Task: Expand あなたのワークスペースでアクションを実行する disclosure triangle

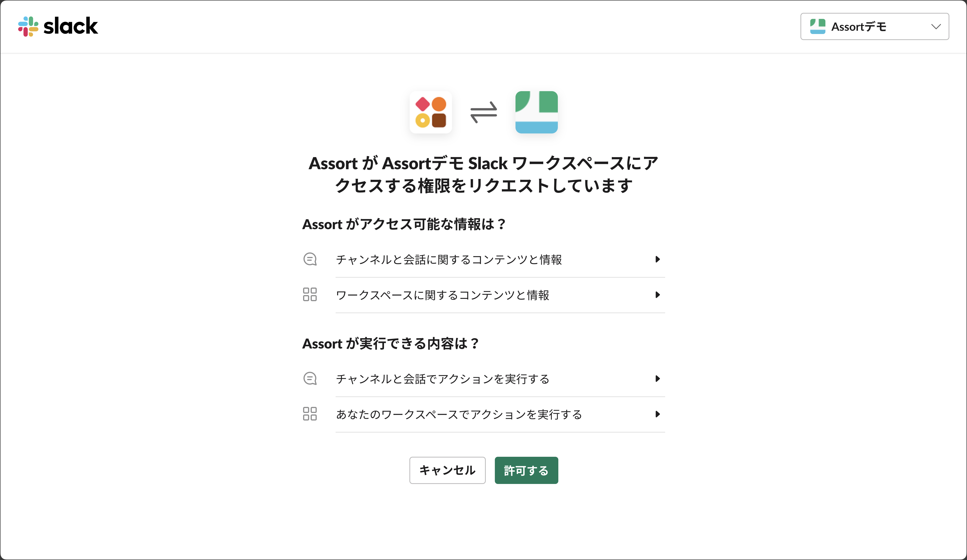Action: coord(657,414)
